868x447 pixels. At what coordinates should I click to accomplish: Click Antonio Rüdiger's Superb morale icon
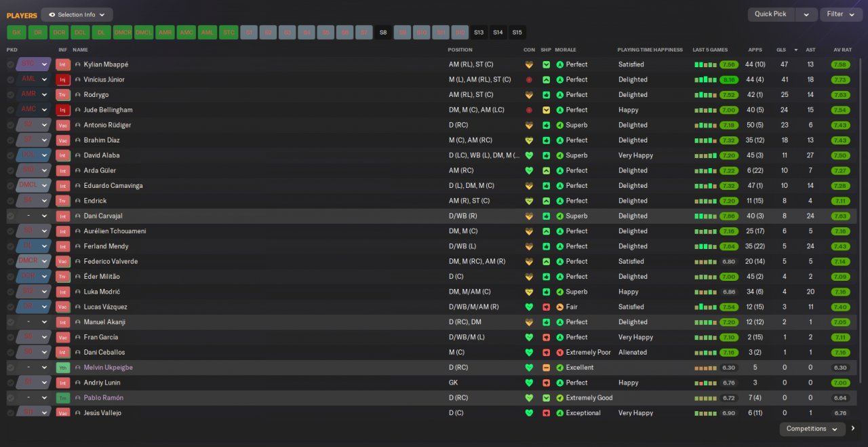tap(560, 125)
